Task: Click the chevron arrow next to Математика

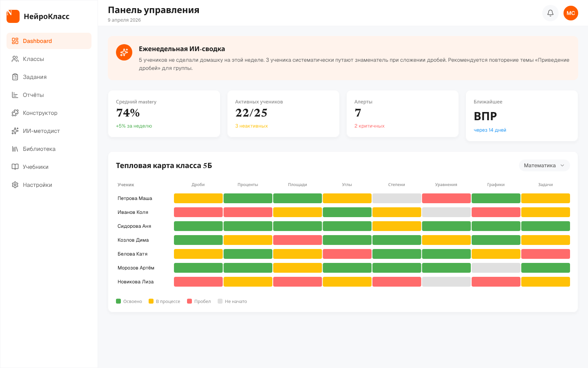Action: tap(562, 166)
